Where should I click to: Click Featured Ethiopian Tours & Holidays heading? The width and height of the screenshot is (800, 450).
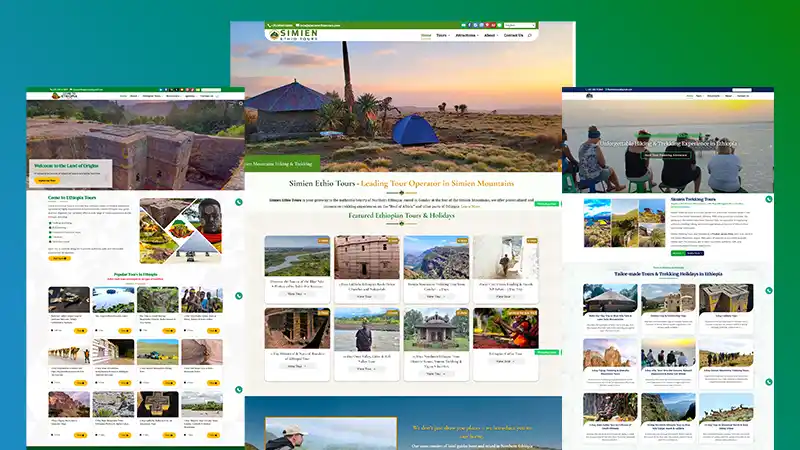click(x=402, y=215)
